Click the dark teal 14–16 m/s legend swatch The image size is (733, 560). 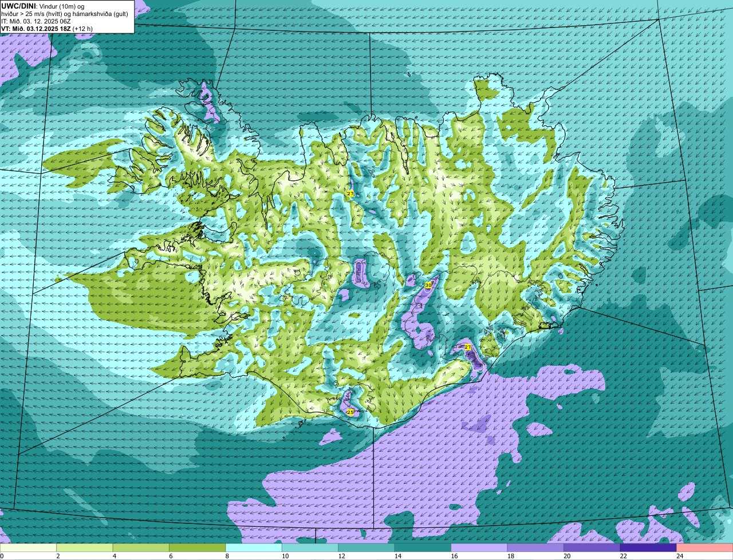tap(423, 548)
